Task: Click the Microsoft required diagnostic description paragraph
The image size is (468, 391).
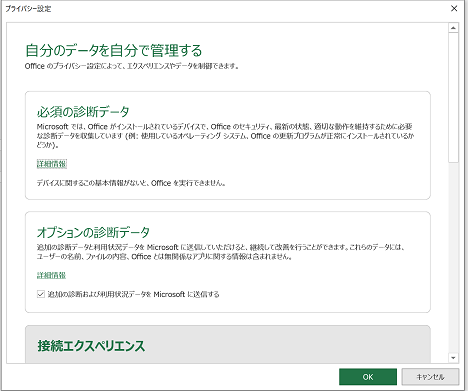Action: click(225, 136)
